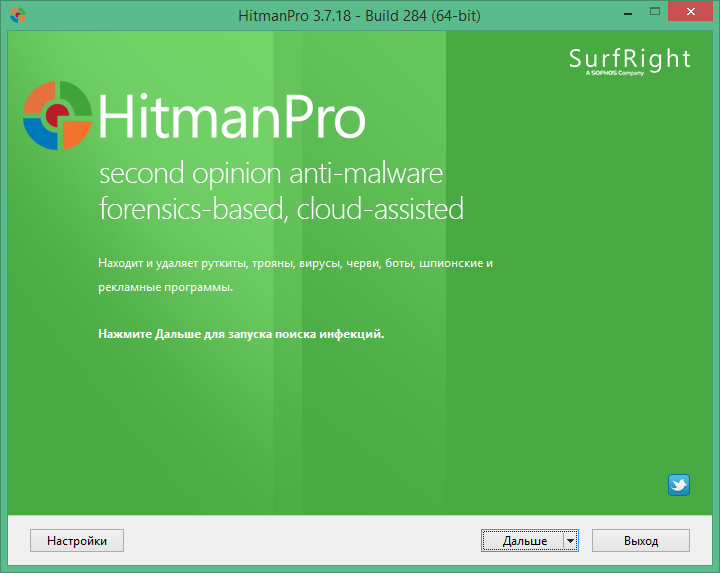Click the HitmanPro title bar app icon
Image resolution: width=720 pixels, height=573 pixels.
pyautogui.click(x=18, y=15)
